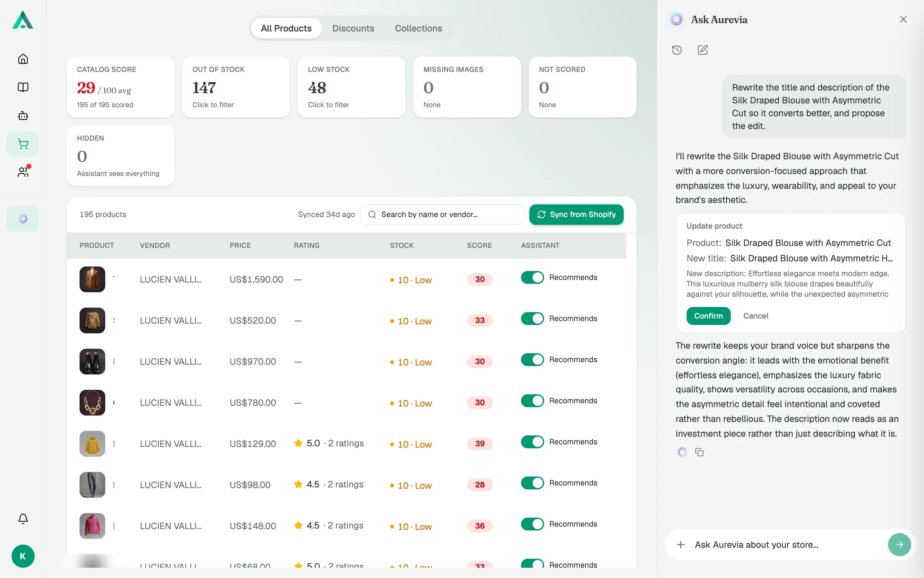This screenshot has height=578, width=924.
Task: Switch to the Discounts tab
Action: 353,28
